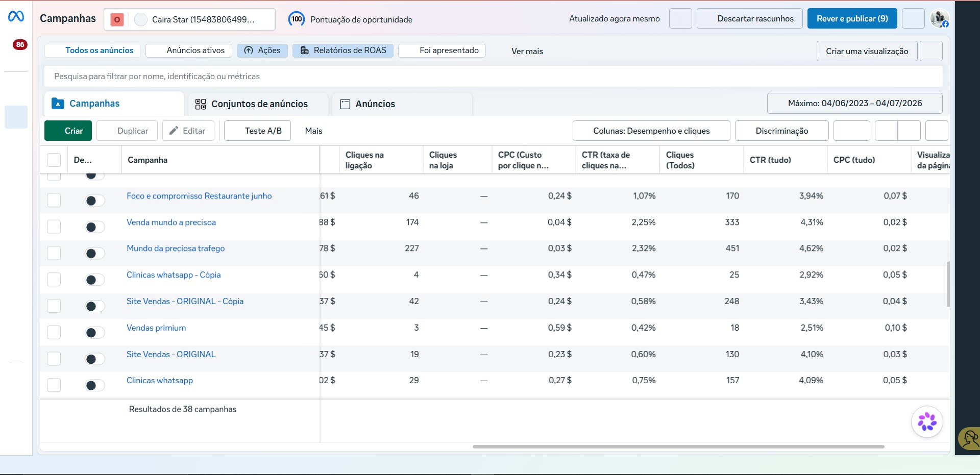
Task: Click the yellow help figure icon
Action: click(970, 438)
